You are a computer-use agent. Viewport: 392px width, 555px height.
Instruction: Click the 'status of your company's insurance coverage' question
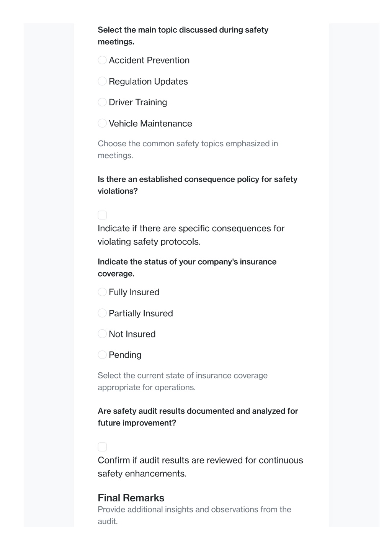[x=187, y=268]
